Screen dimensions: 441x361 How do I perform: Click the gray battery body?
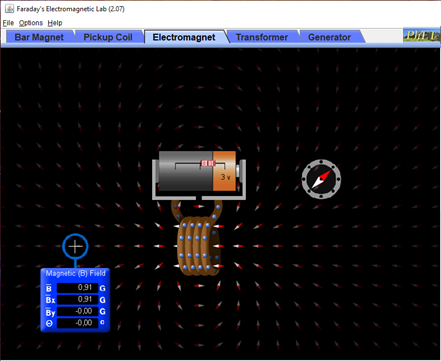coord(186,171)
